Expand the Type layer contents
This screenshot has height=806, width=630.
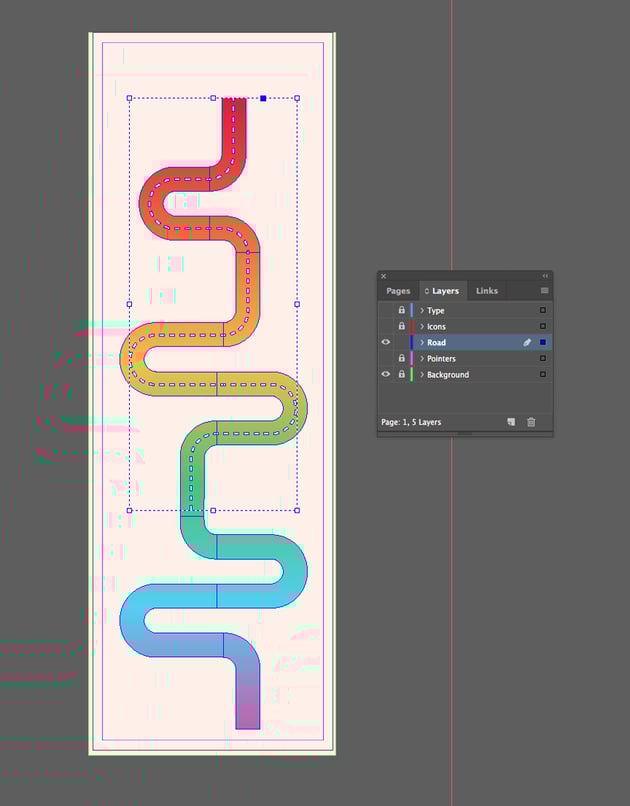(422, 310)
